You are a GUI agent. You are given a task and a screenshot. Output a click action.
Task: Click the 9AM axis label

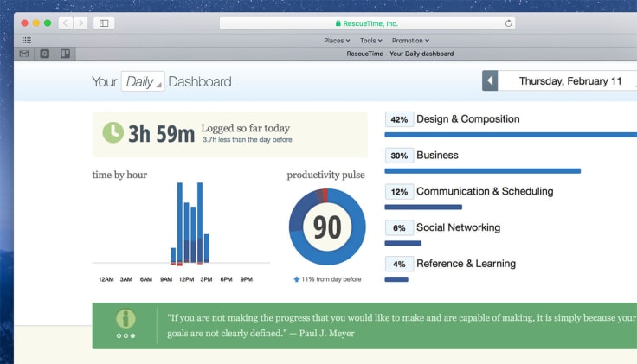click(x=166, y=279)
